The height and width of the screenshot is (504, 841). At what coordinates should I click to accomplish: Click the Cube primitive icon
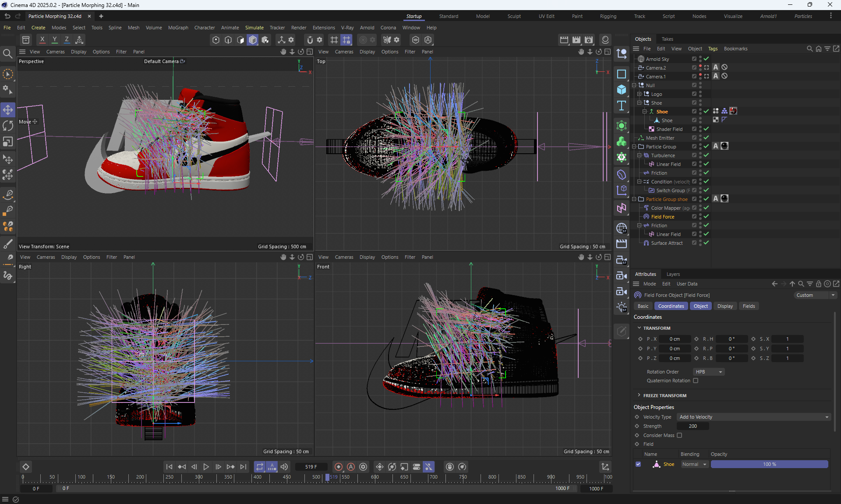click(621, 89)
